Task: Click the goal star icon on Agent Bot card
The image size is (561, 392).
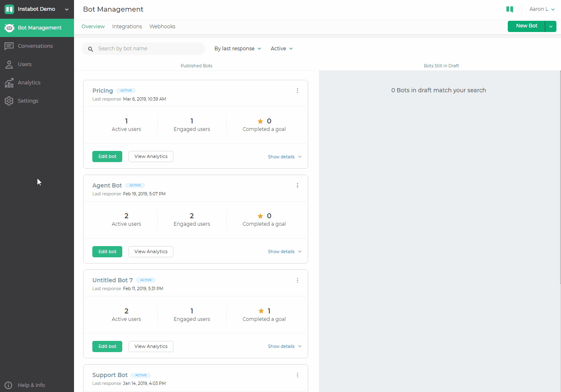Action: pos(260,216)
